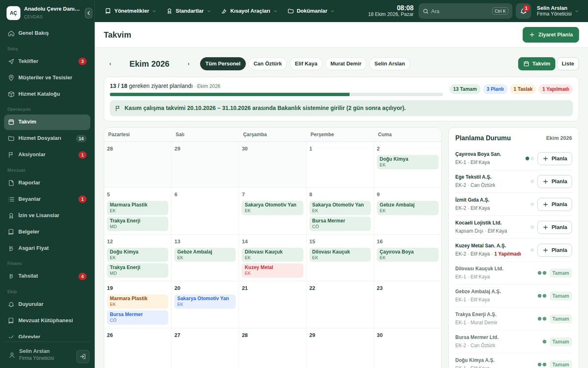The height and width of the screenshot is (368, 588).
Task: Select the Takvim view button
Action: (x=537, y=64)
